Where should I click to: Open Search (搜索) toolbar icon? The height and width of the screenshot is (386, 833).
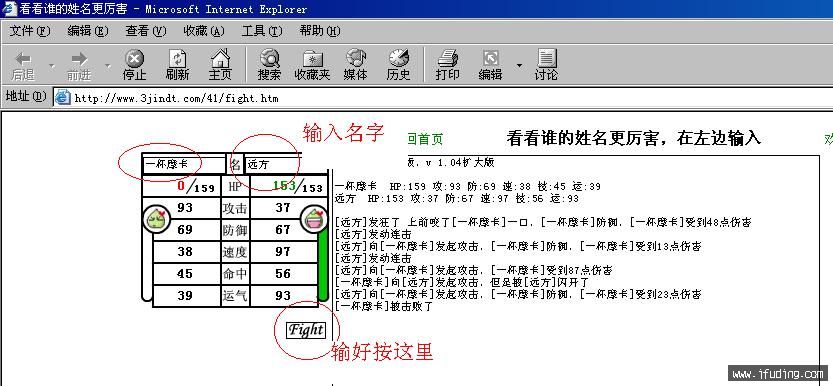(x=269, y=58)
